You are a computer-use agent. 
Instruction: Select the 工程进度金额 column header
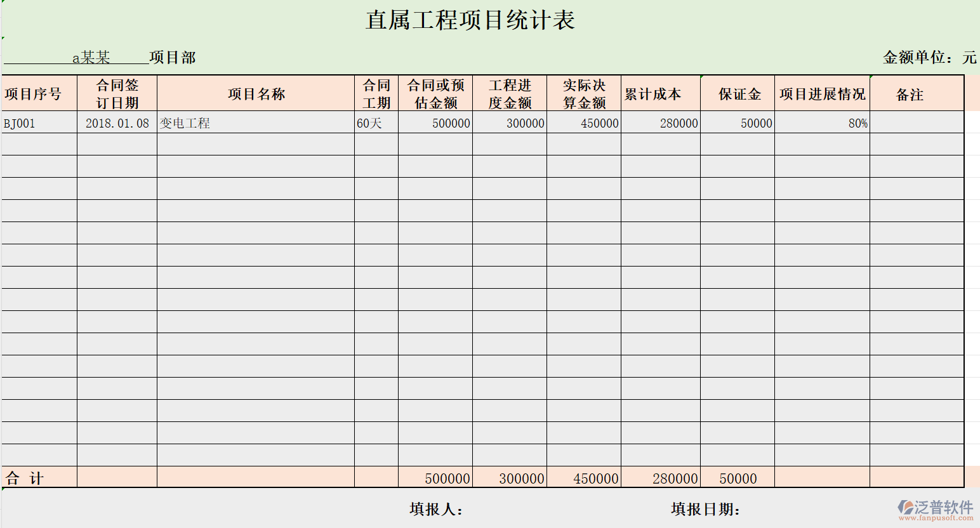point(511,93)
